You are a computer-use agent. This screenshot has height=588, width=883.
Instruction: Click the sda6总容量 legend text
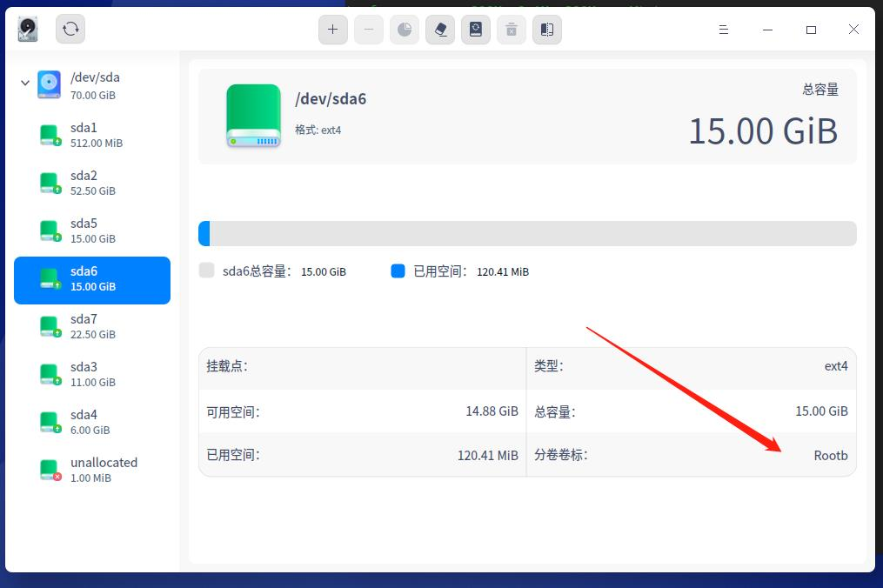point(284,271)
